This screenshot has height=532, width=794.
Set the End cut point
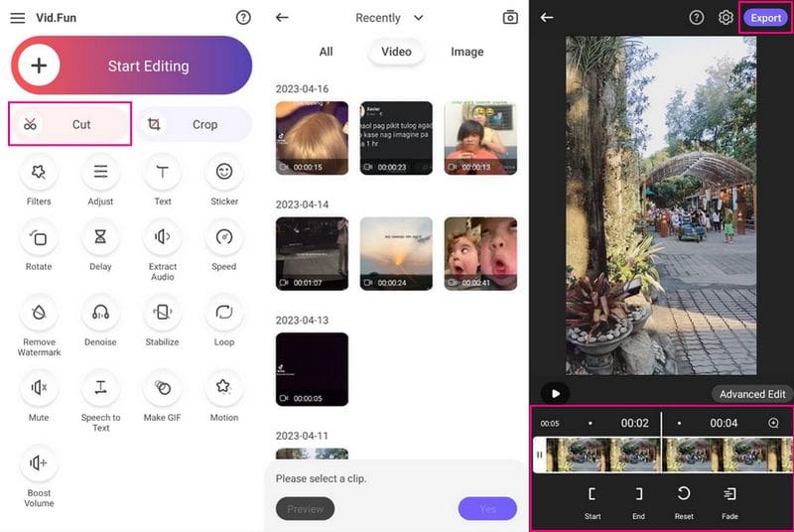point(638,503)
